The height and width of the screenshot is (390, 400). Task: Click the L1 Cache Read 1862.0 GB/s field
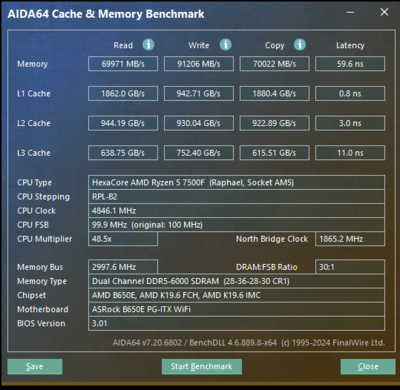(x=123, y=93)
